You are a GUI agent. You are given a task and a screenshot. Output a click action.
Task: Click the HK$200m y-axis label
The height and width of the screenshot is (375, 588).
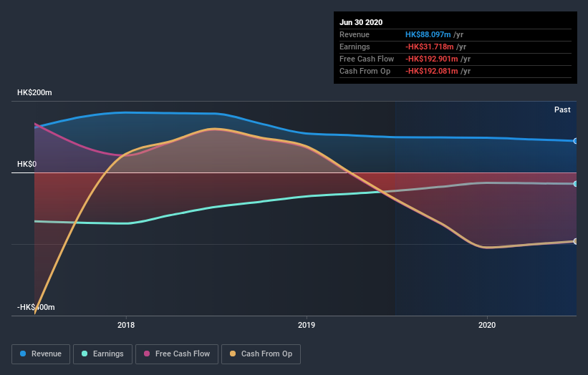point(34,92)
